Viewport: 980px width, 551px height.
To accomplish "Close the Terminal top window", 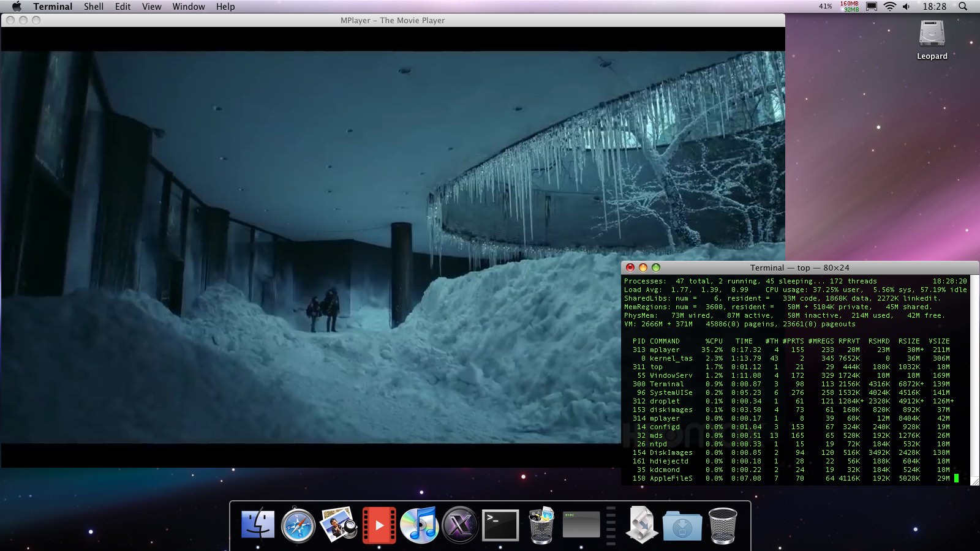I will [x=630, y=268].
